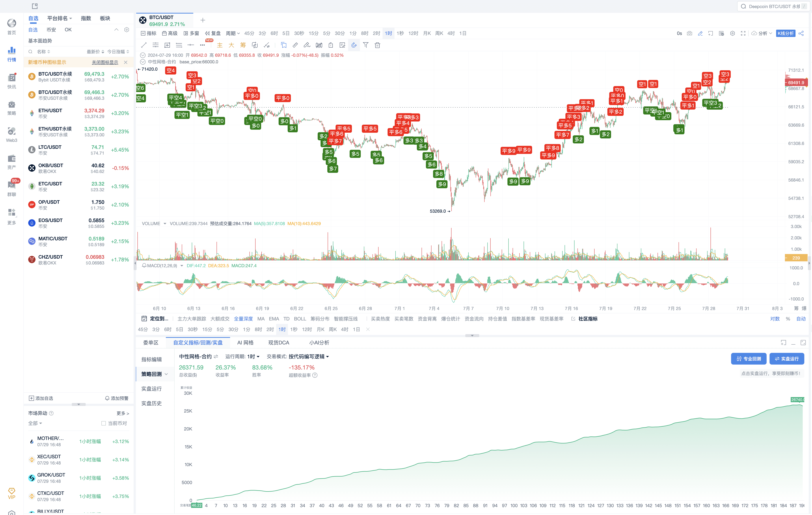Click the 大 large order icon
Viewport: 812px width, 515px height.
pos(231,45)
